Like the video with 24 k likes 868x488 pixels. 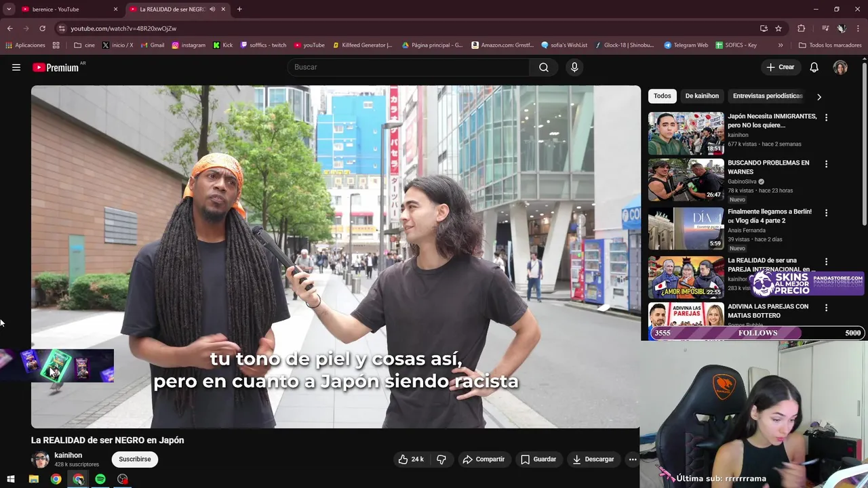click(x=411, y=460)
